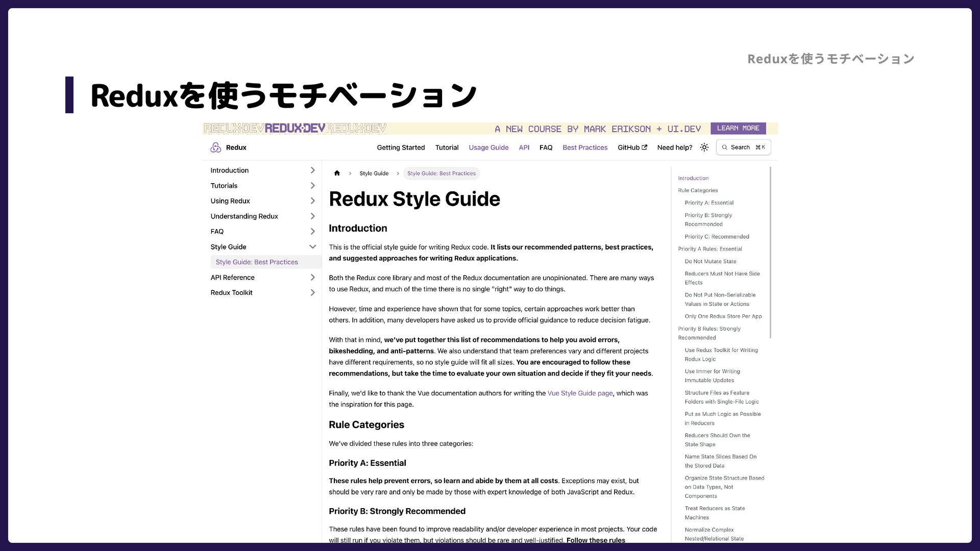Expand the Understanding Redux chevron

coord(312,216)
